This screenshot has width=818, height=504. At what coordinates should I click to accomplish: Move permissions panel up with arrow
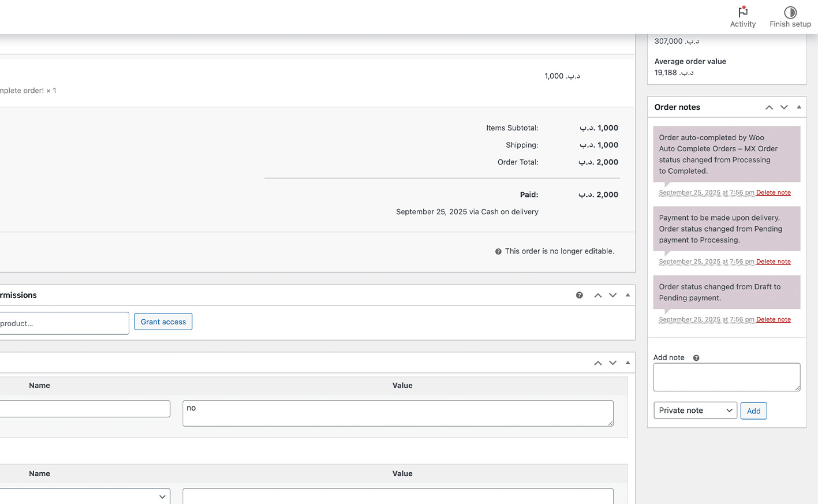[598, 295]
